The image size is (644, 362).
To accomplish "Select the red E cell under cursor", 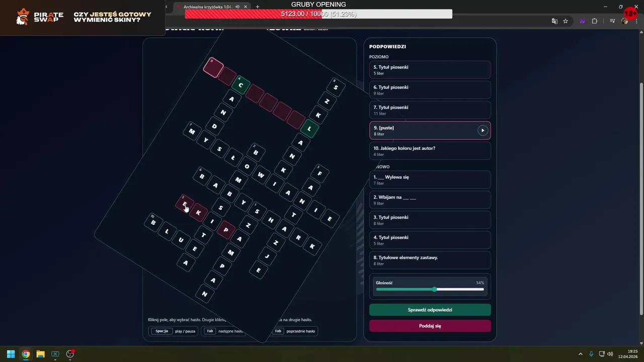I will 185,204.
